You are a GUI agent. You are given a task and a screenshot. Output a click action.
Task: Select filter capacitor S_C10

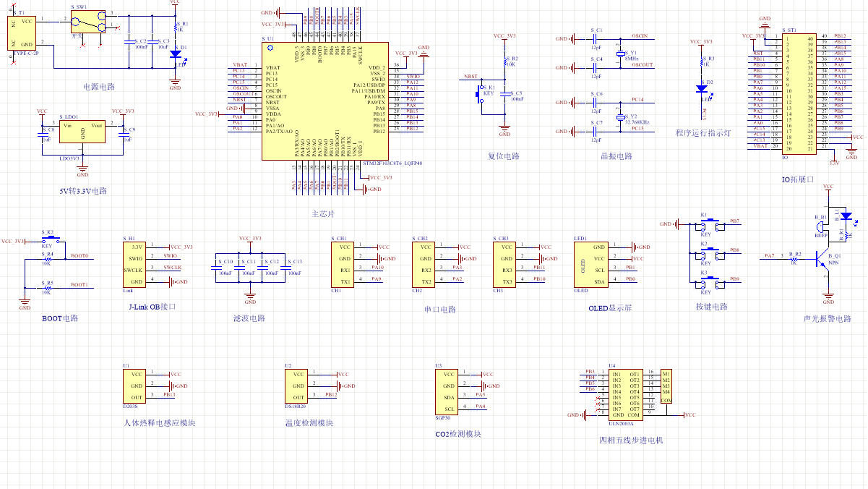[216, 267]
